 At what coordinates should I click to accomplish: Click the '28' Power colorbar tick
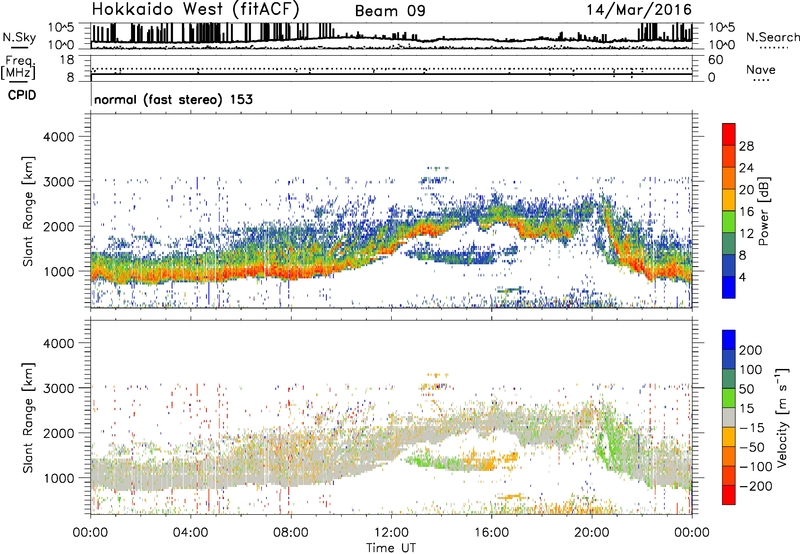click(x=746, y=146)
